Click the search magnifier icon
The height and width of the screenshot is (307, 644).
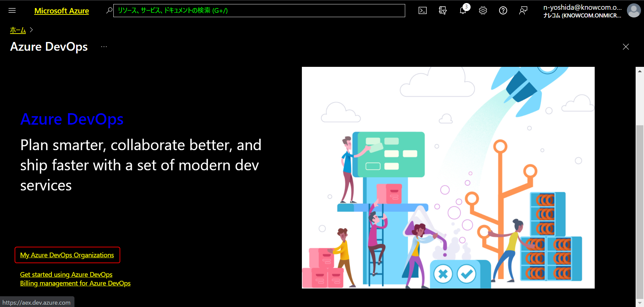tap(109, 10)
